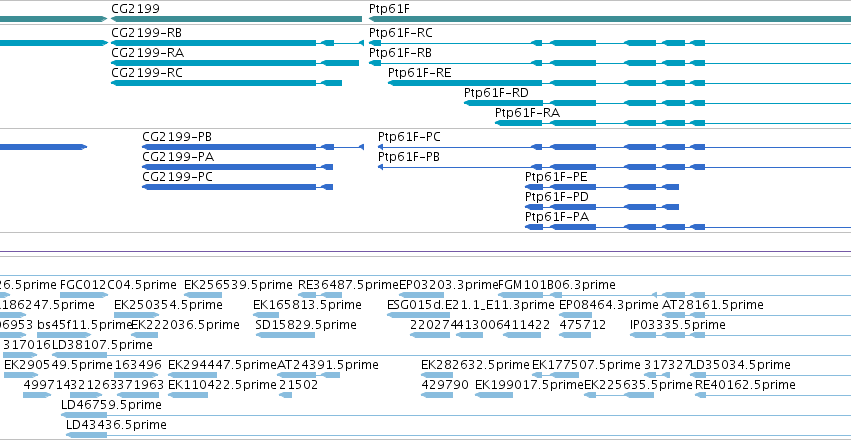Open transcript Ptp61F-RD
The height and width of the screenshot is (440, 851).
coord(657,103)
